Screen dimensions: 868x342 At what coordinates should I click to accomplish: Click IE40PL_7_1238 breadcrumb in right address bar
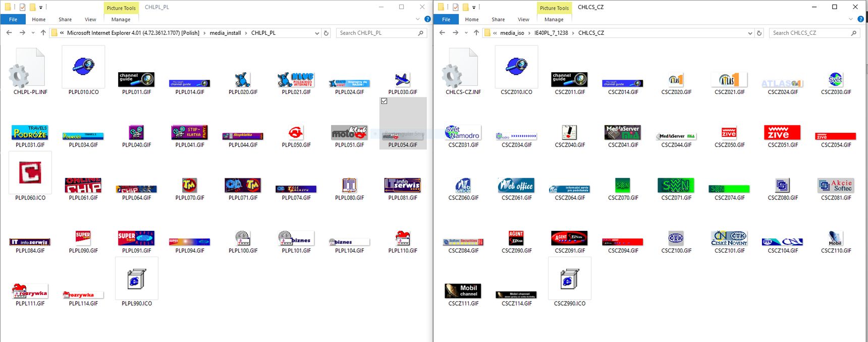(551, 33)
